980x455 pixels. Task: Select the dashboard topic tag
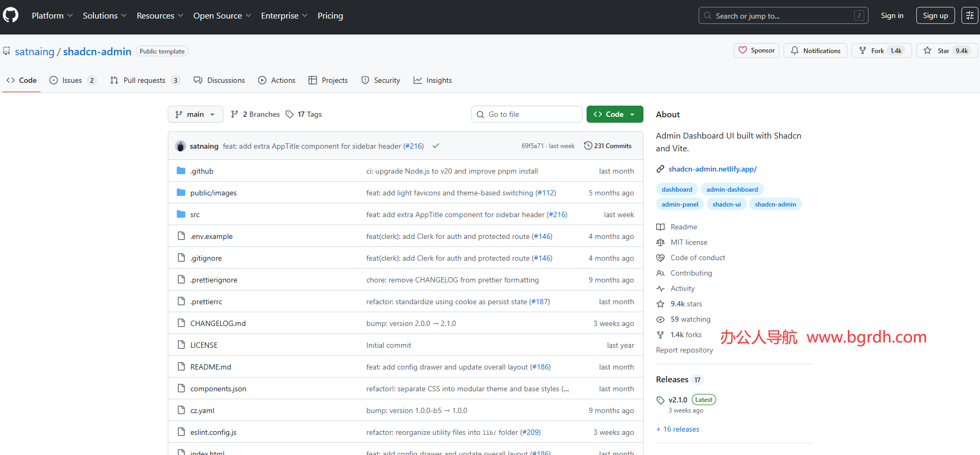677,190
